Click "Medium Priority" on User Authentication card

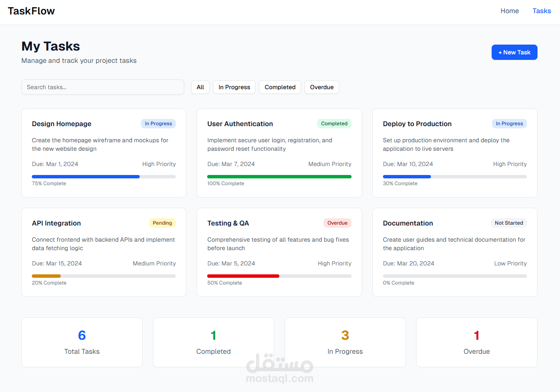[x=330, y=164]
